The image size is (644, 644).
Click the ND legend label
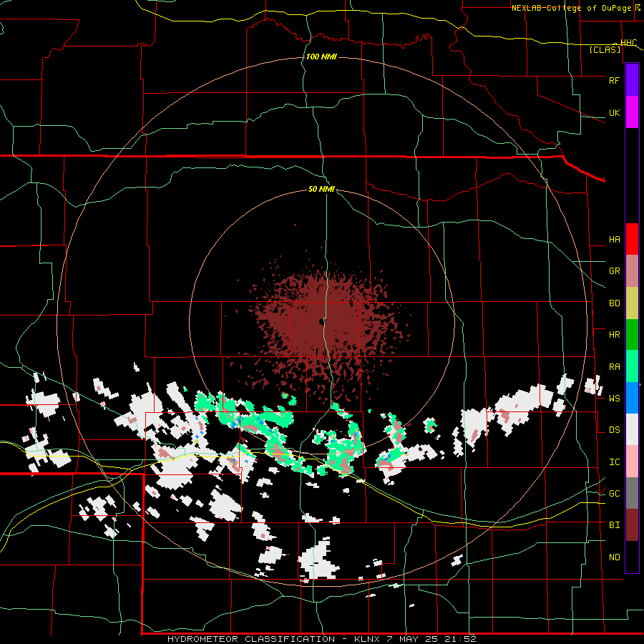(614, 557)
